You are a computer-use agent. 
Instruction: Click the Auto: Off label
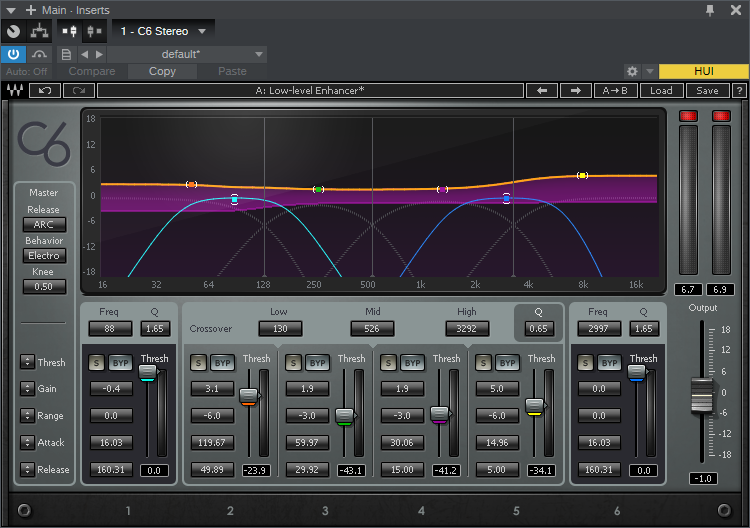click(x=27, y=71)
